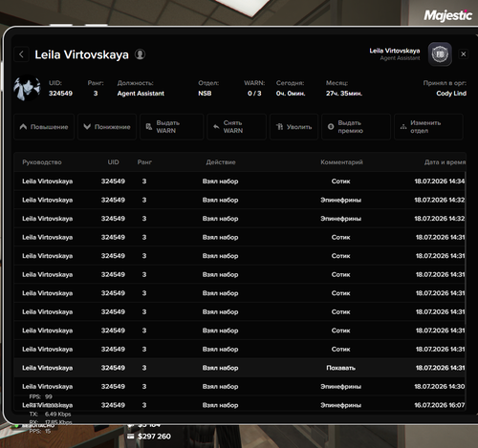
Task: Click the up arrow icon in Повышение
Action: coord(23,127)
